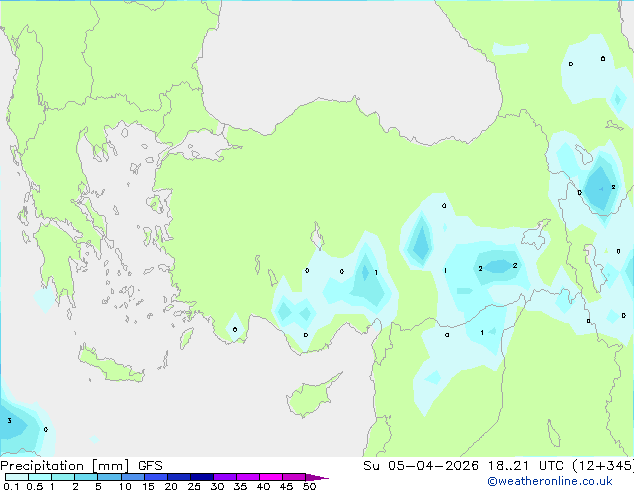Select magenta swatch between 40 and 45

click(x=271, y=477)
